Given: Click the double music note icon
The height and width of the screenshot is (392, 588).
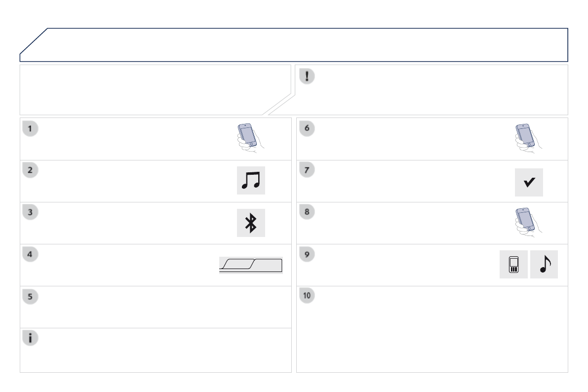Looking at the screenshot, I should pyautogui.click(x=251, y=181).
